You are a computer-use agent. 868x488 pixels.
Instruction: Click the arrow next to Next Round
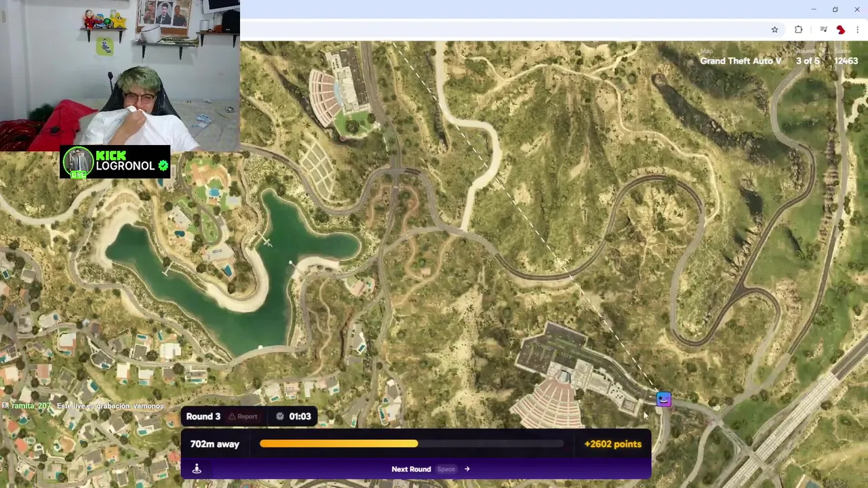(467, 469)
